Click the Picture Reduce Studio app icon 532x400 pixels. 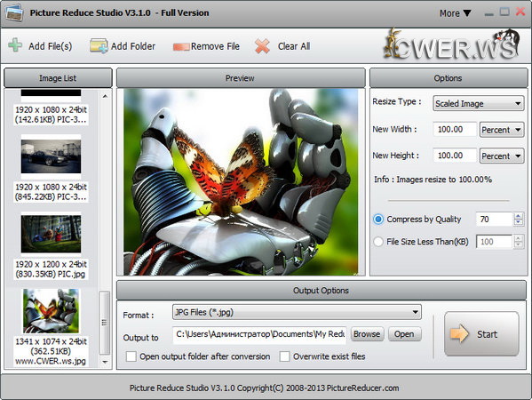14,13
